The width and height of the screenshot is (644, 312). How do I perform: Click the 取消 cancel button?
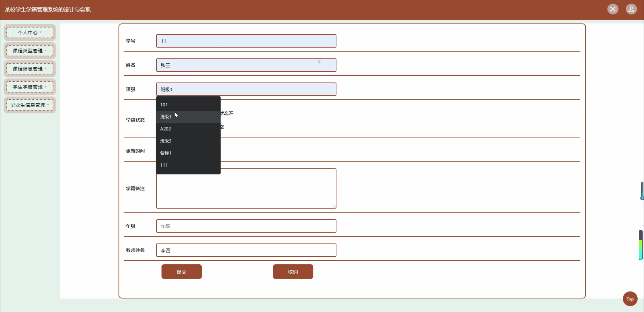click(293, 272)
